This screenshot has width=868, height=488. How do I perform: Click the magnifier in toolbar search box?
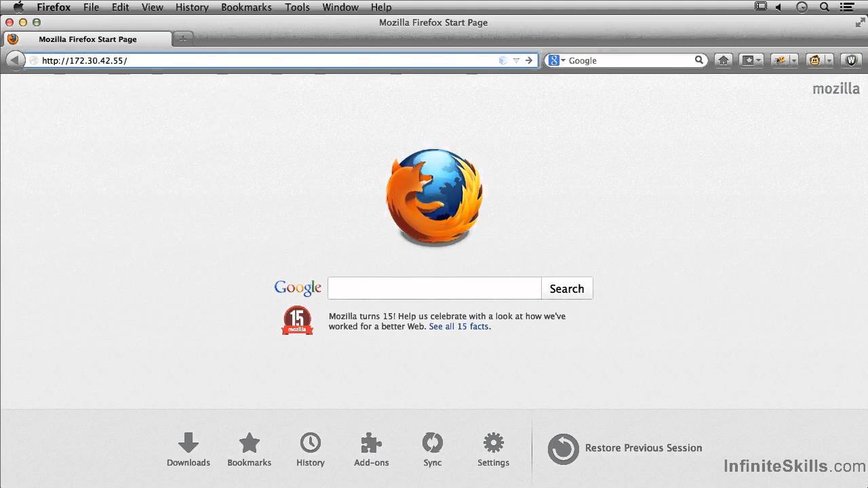[x=699, y=60]
